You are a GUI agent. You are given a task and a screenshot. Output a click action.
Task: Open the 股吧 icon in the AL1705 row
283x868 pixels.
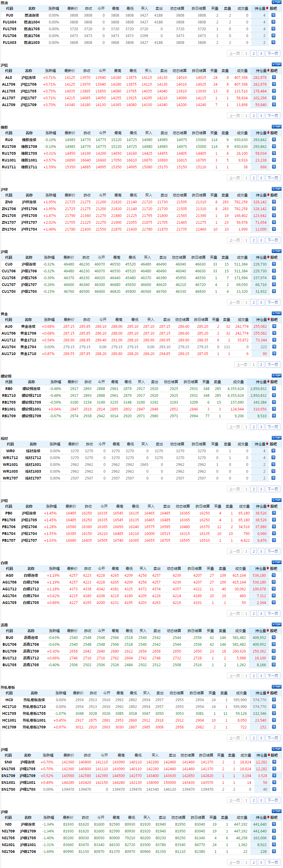274,91
